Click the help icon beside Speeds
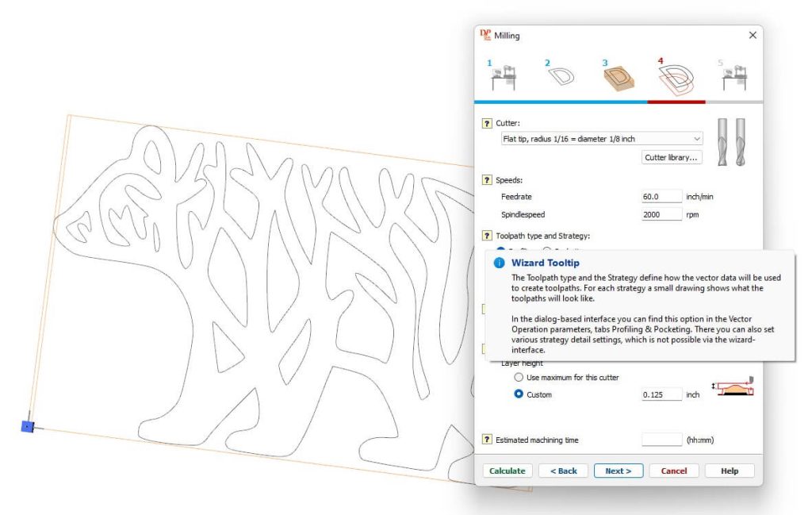The image size is (812, 515). click(486, 180)
